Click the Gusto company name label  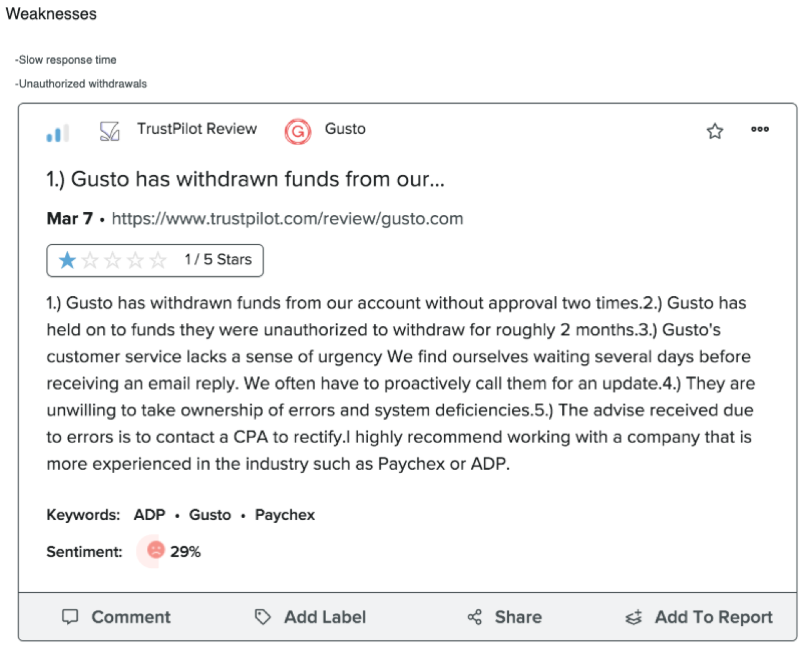click(x=345, y=129)
